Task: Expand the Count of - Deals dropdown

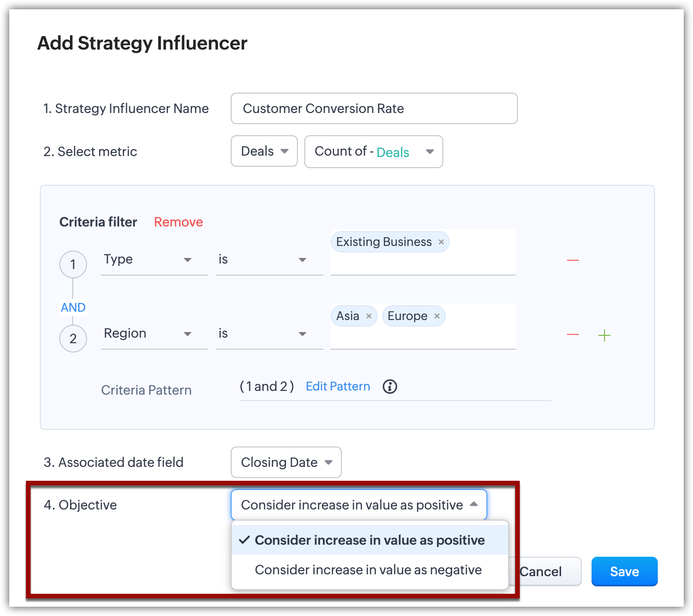Action: tap(373, 151)
